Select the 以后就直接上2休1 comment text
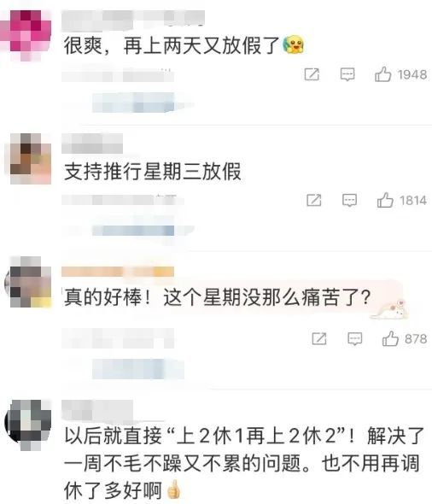Screen dimensions: 432x504 [244, 464]
